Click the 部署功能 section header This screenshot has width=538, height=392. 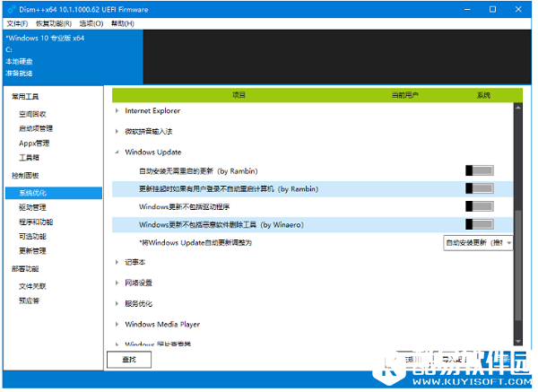pyautogui.click(x=25, y=269)
